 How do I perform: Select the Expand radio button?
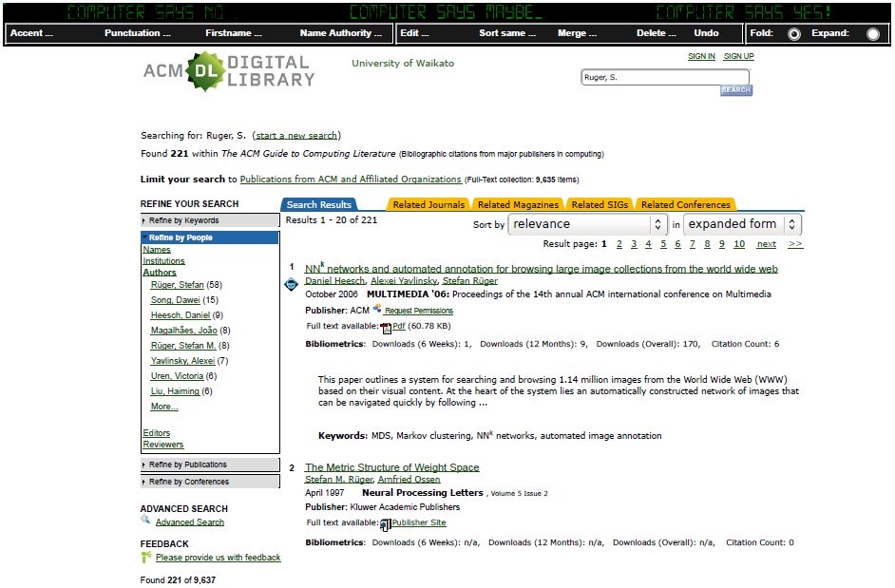tap(873, 33)
